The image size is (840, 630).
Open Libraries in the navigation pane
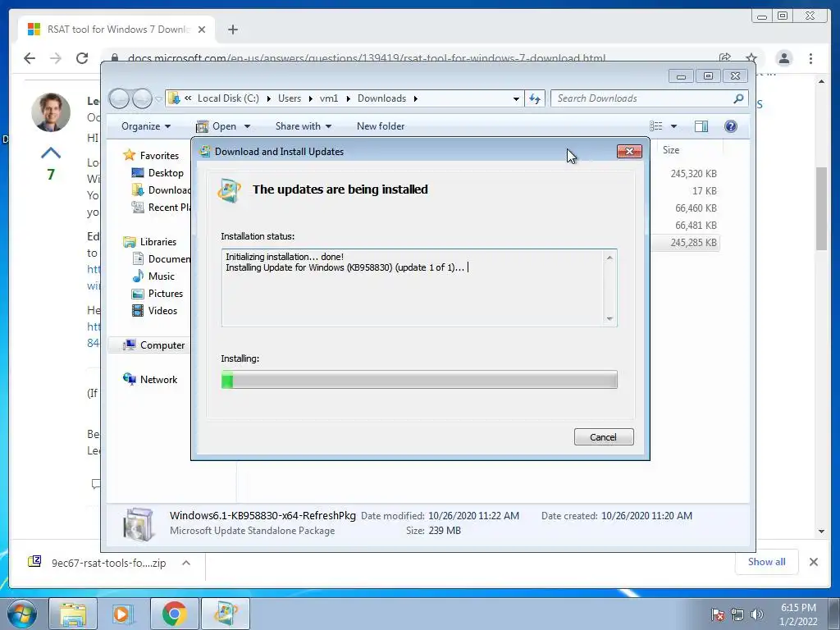(x=158, y=242)
